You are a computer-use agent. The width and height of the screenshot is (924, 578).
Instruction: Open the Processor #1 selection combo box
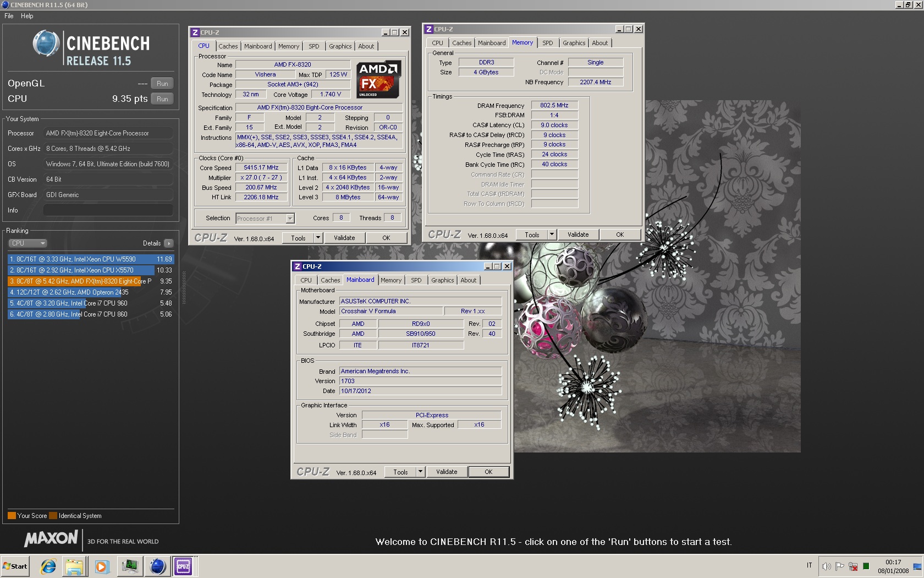pos(265,219)
